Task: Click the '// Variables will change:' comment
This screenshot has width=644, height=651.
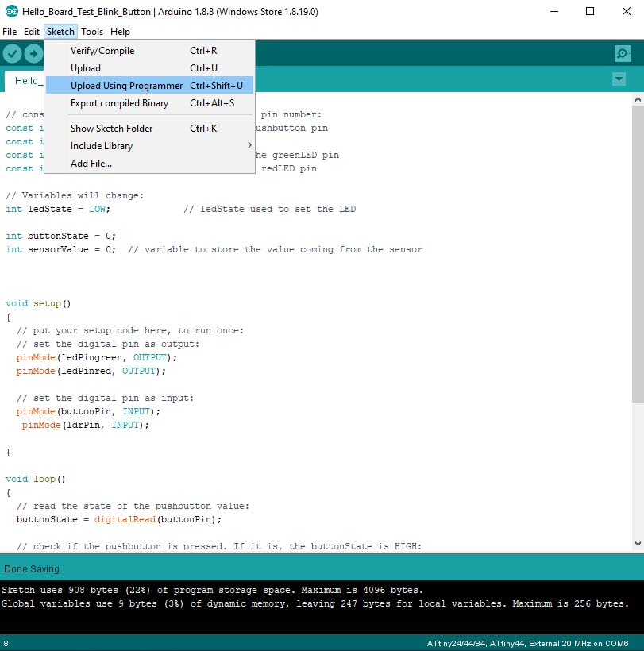Action: [75, 195]
